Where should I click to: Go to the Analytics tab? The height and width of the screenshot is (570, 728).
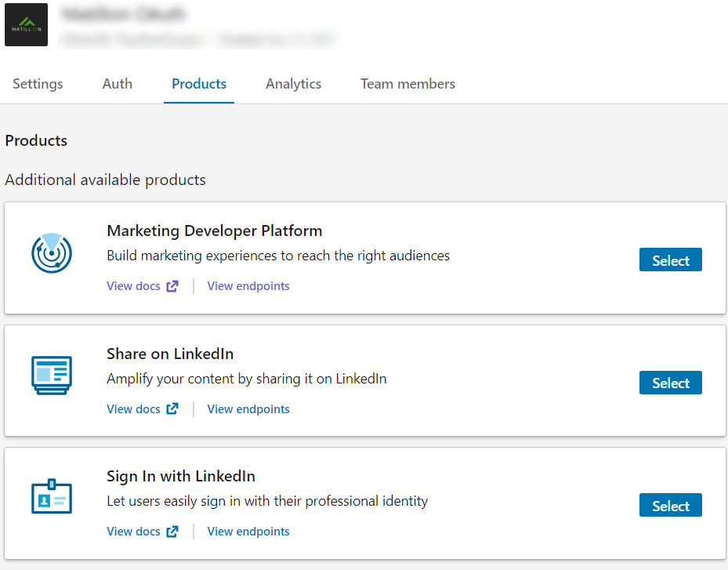tap(293, 84)
